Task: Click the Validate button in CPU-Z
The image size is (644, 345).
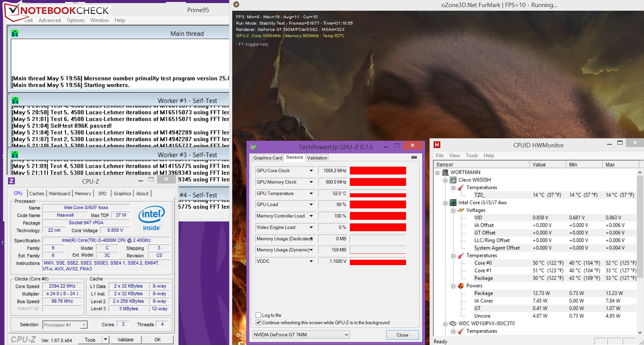Action: coord(126,340)
